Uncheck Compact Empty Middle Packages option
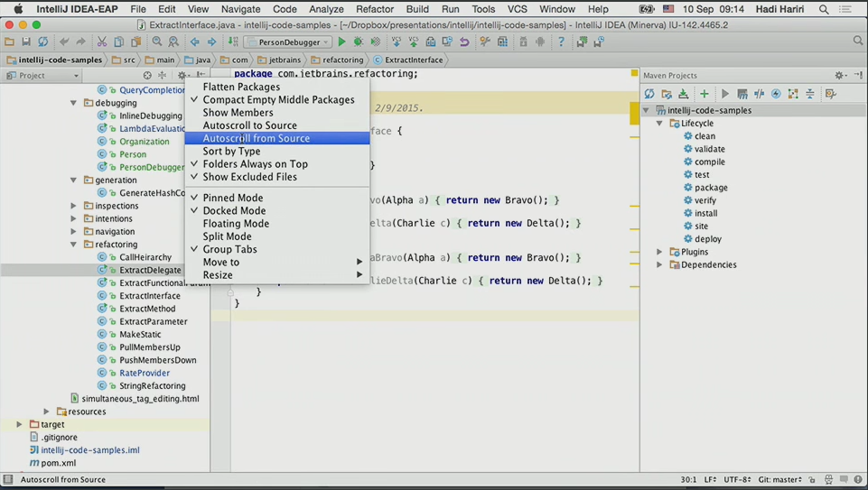Image resolution: width=868 pixels, height=490 pixels. click(278, 100)
